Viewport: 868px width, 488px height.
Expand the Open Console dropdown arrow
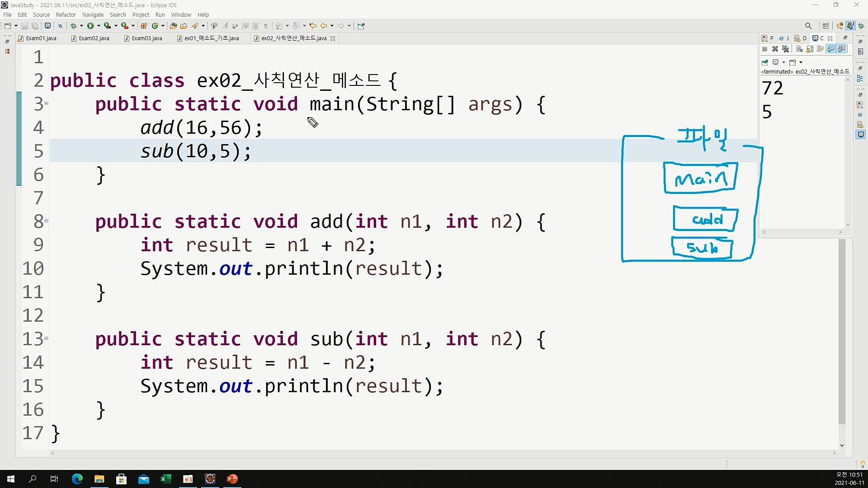[801, 62]
